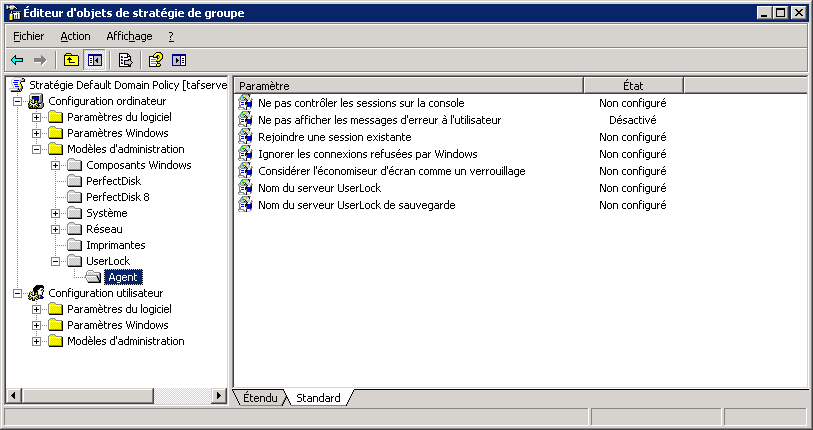Click the Export list toolbar icon

click(125, 60)
